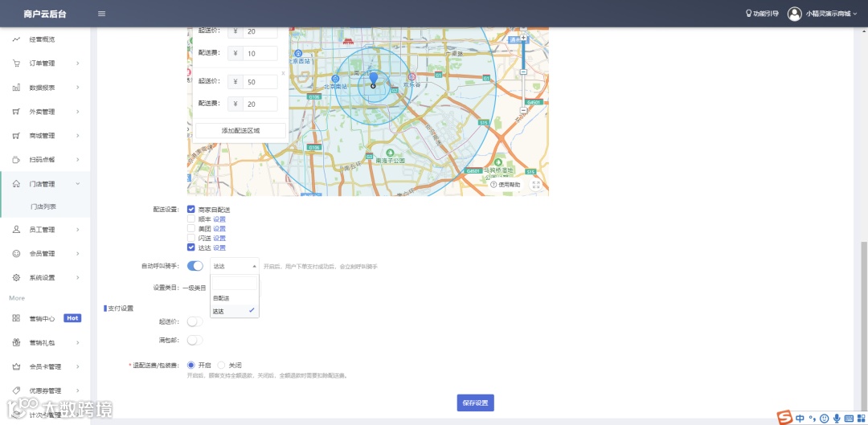Click the map zoom level slider track
Image resolution: width=868 pixels, height=425 pixels.
pyautogui.click(x=524, y=74)
